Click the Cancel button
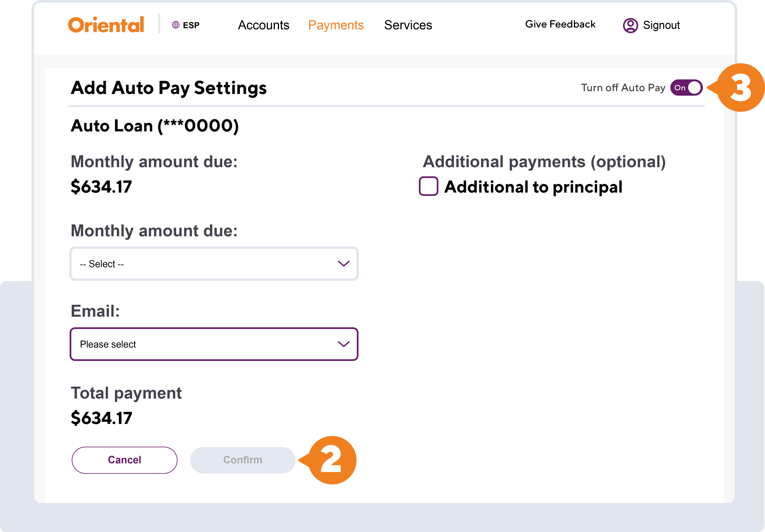765x532 pixels. 125,460
